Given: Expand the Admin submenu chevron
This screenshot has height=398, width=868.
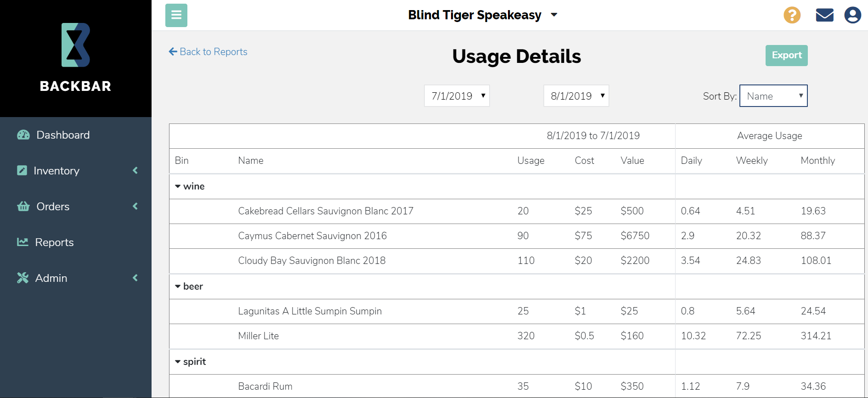Looking at the screenshot, I should (135, 278).
